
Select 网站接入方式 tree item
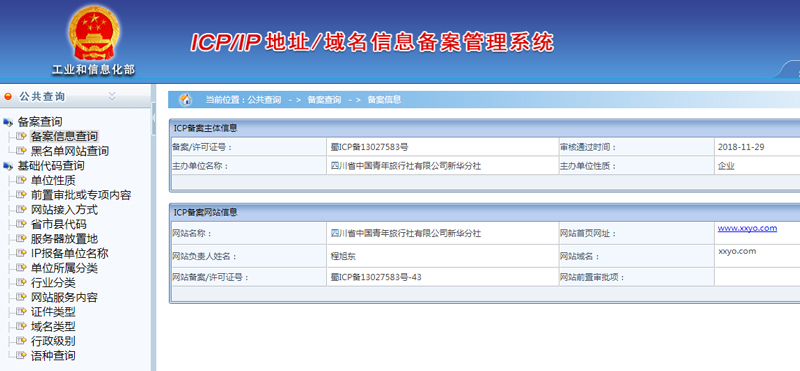click(64, 210)
